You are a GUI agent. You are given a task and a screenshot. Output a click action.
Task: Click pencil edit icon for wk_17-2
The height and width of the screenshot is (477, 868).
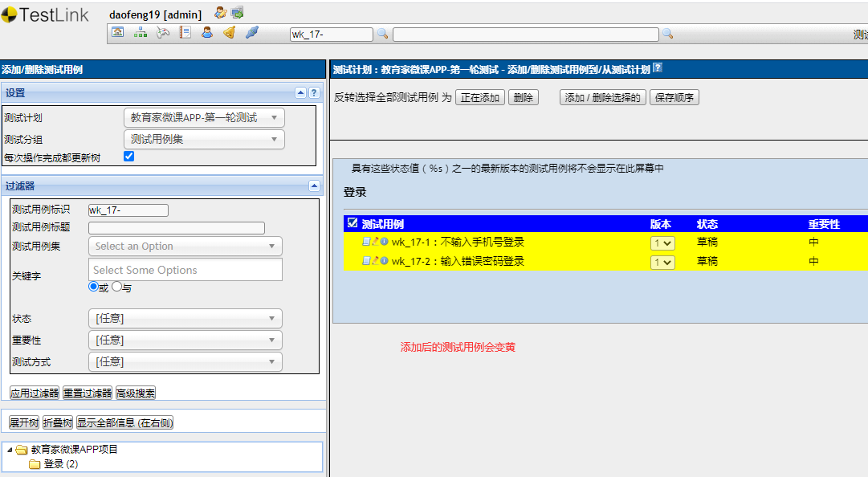(x=375, y=261)
